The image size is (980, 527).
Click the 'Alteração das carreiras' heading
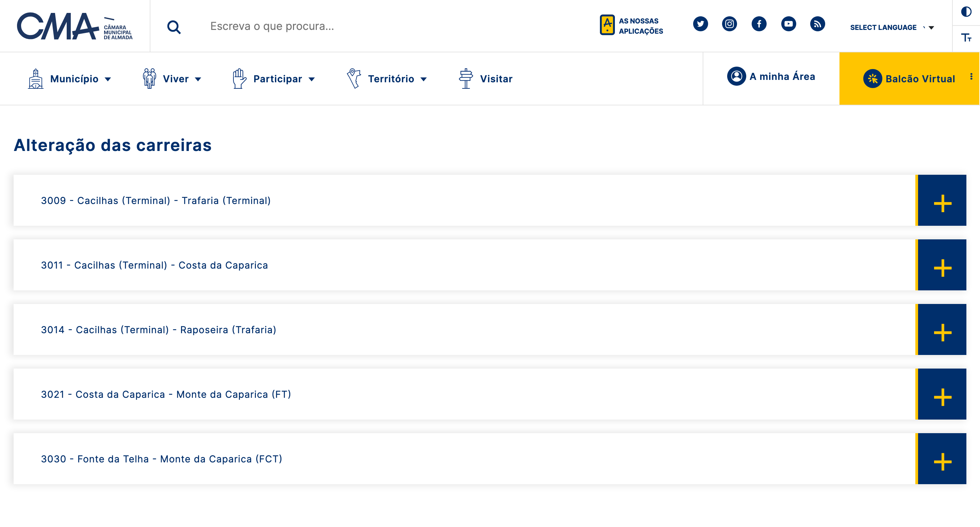[x=113, y=145]
